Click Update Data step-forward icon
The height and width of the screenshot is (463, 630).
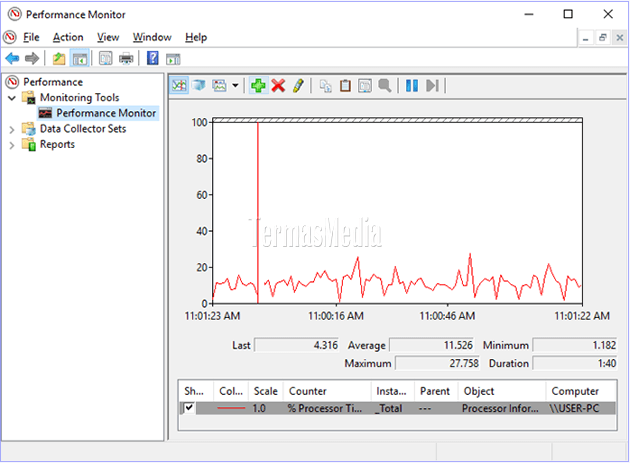[x=432, y=85]
